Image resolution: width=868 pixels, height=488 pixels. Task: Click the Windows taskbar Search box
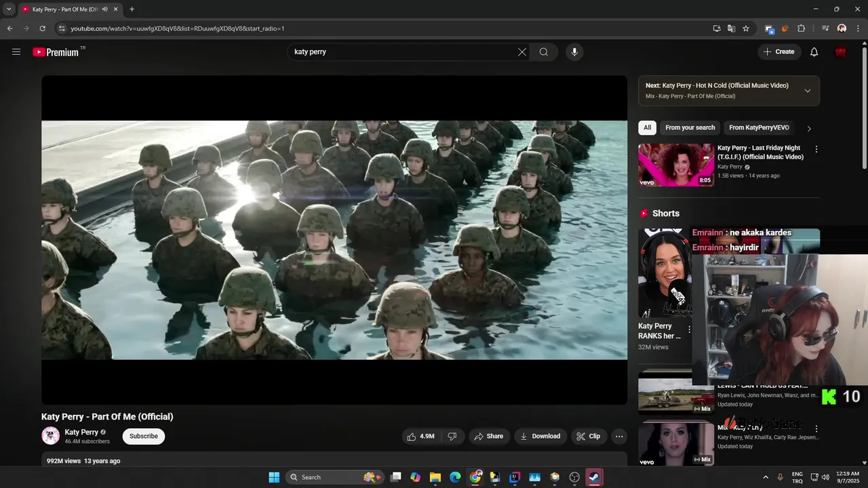click(334, 477)
